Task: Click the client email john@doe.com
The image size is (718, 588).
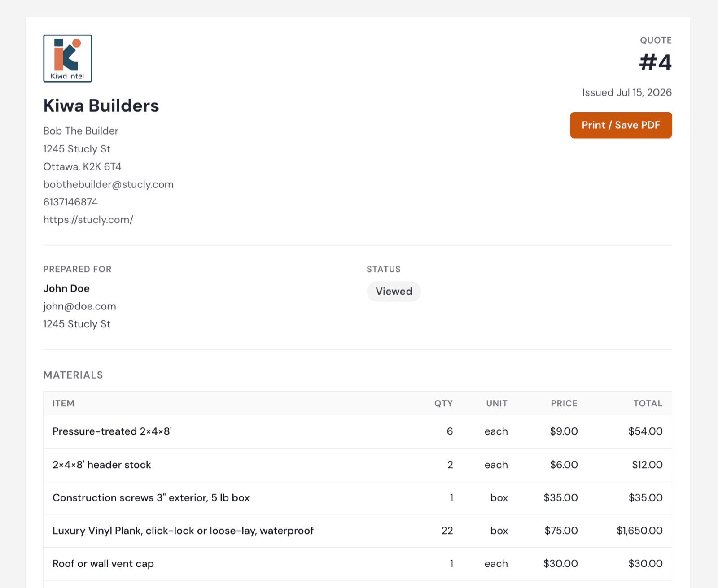Action: (79, 306)
